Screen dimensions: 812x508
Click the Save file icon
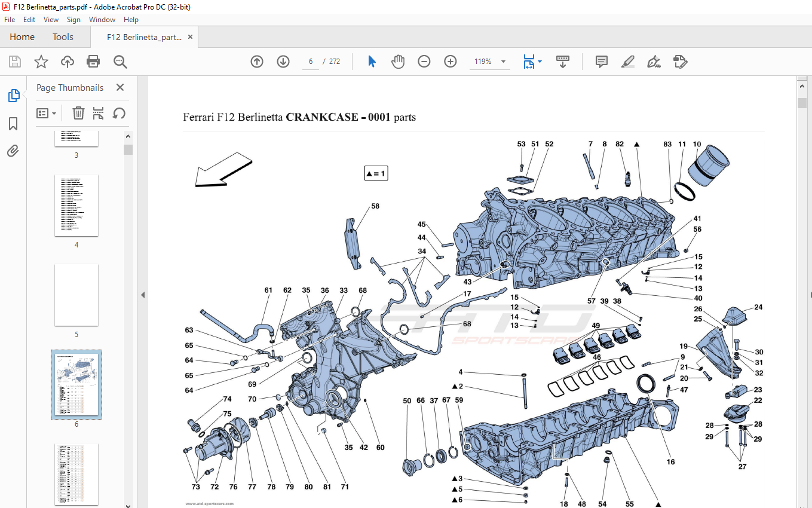(15, 62)
